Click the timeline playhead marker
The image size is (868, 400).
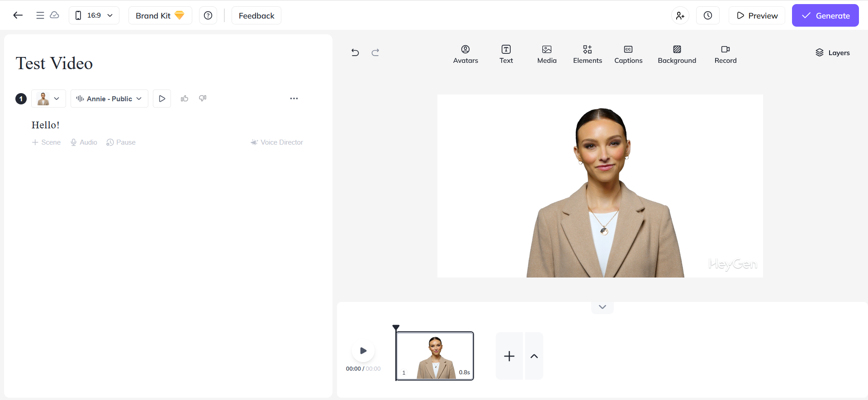(396, 328)
